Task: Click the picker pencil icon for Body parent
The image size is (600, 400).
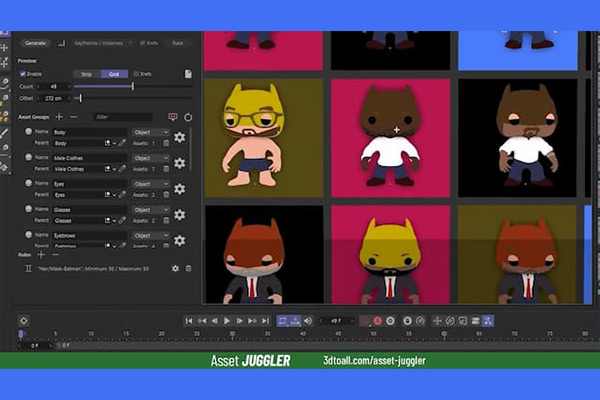Action: [122, 143]
